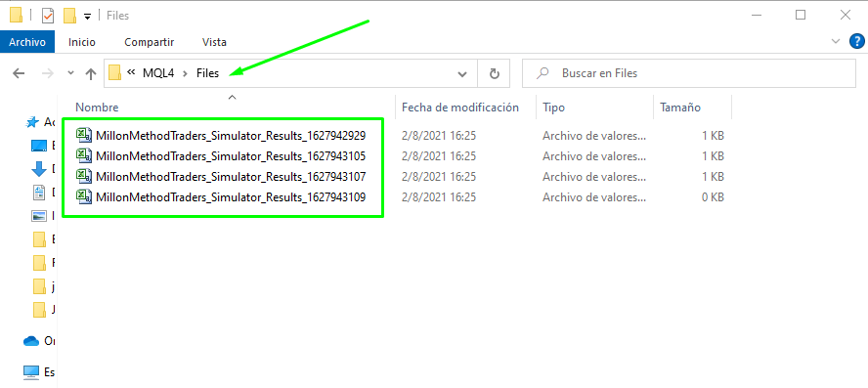Open the Downloads arrow item in sidebar

point(39,169)
